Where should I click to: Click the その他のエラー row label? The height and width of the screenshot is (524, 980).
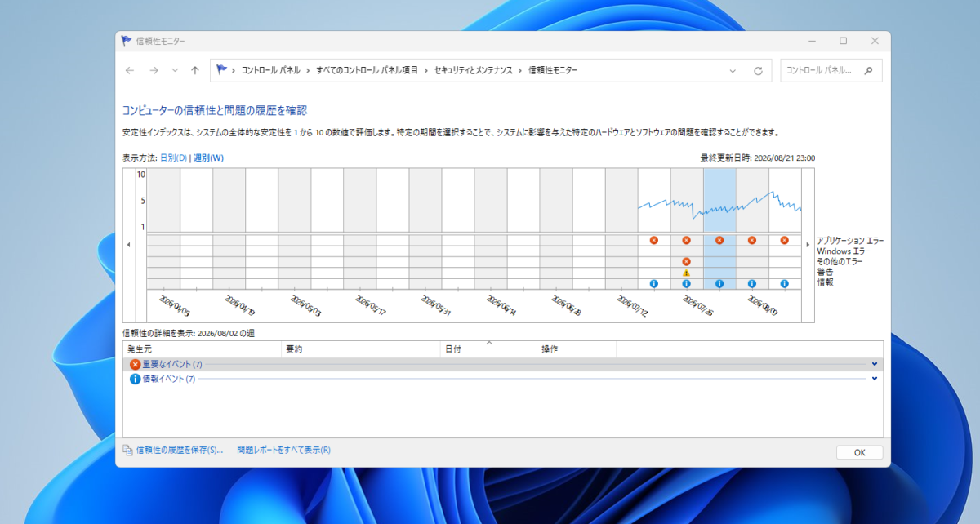coord(840,261)
